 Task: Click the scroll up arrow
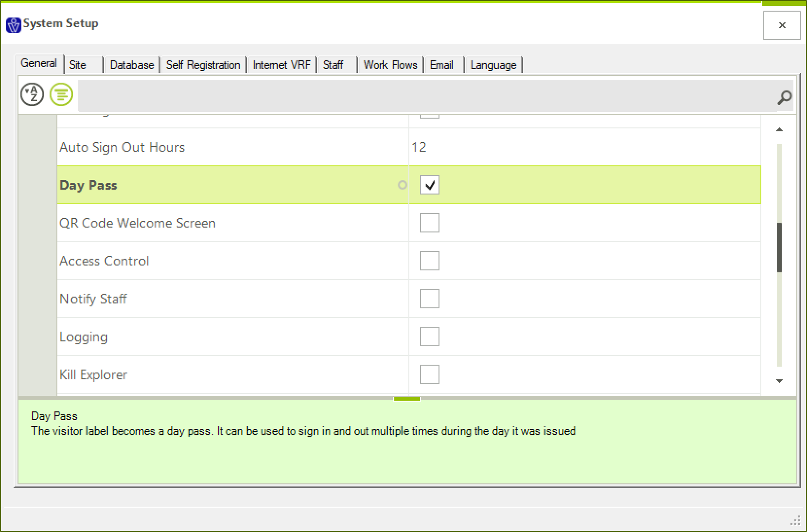779,129
